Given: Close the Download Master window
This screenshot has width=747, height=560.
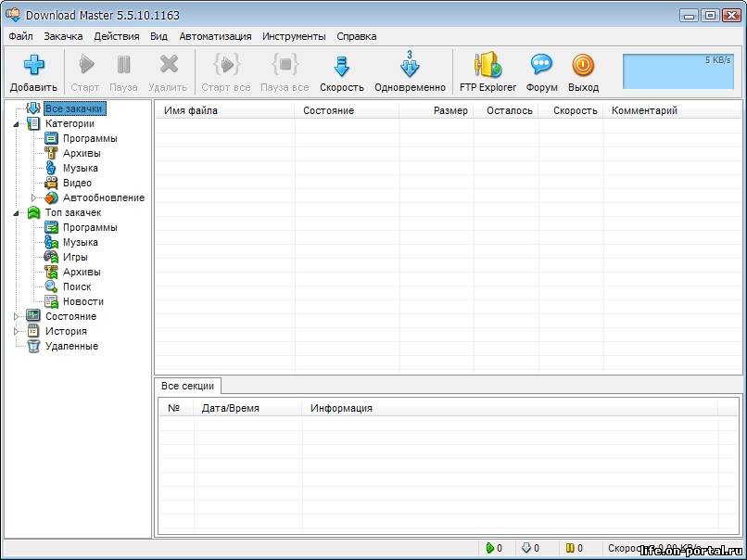Looking at the screenshot, I should coord(731,15).
